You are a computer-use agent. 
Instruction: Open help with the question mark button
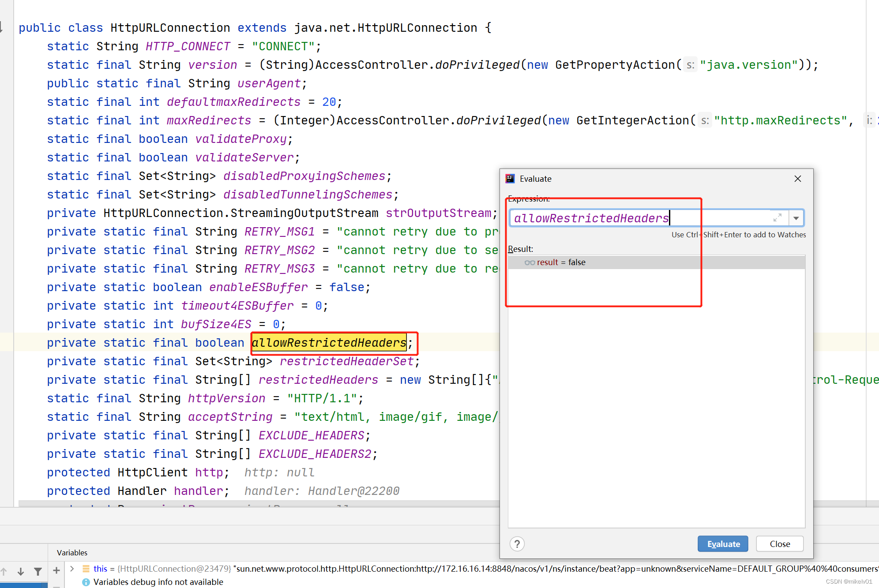pyautogui.click(x=517, y=544)
